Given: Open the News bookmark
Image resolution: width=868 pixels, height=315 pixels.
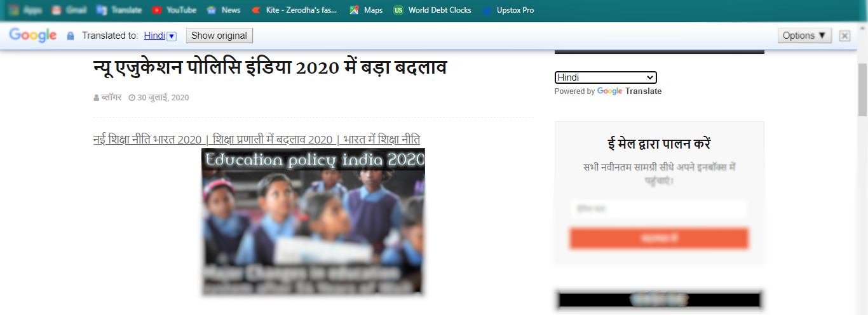Looking at the screenshot, I should (224, 10).
